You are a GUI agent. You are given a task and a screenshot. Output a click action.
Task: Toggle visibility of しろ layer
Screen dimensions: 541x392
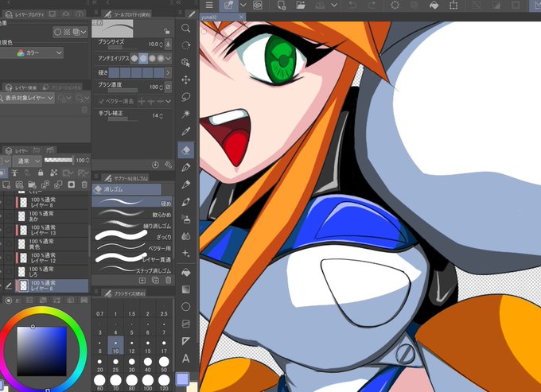click(1, 271)
